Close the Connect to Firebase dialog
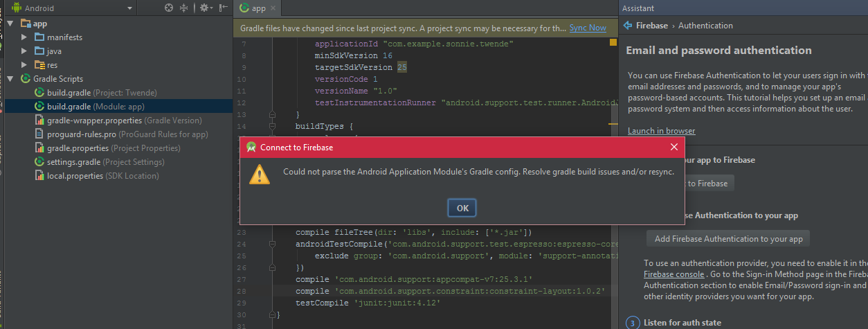 [675, 147]
